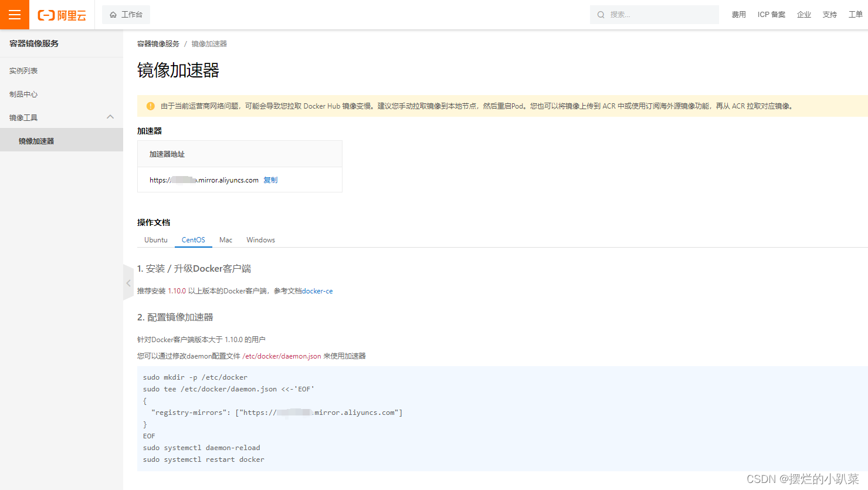Click the 镜像加速器 breadcrumb text
Viewport: 868px width, 490px height.
pos(209,44)
